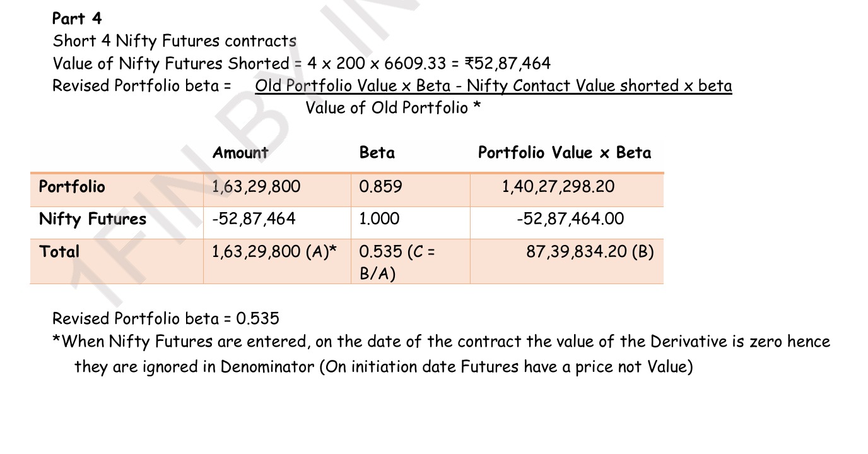This screenshot has width=868, height=454.
Task: Click the 'Part 4' heading
Action: click(77, 18)
